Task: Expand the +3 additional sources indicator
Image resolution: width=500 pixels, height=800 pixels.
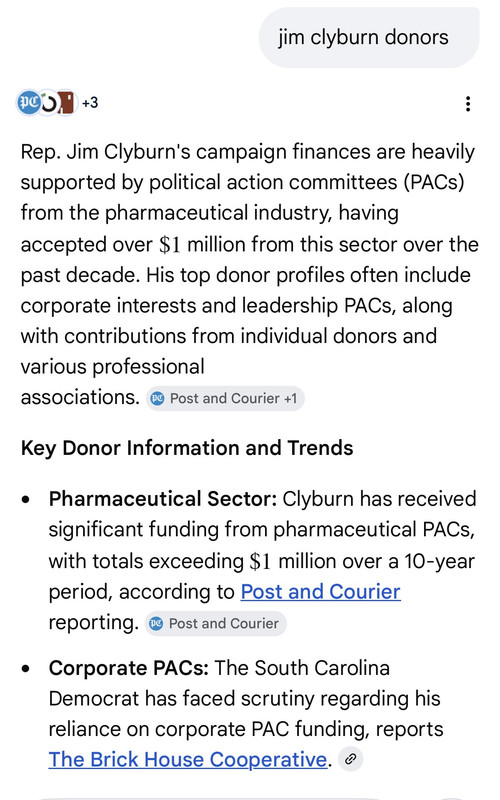Action: tap(90, 103)
